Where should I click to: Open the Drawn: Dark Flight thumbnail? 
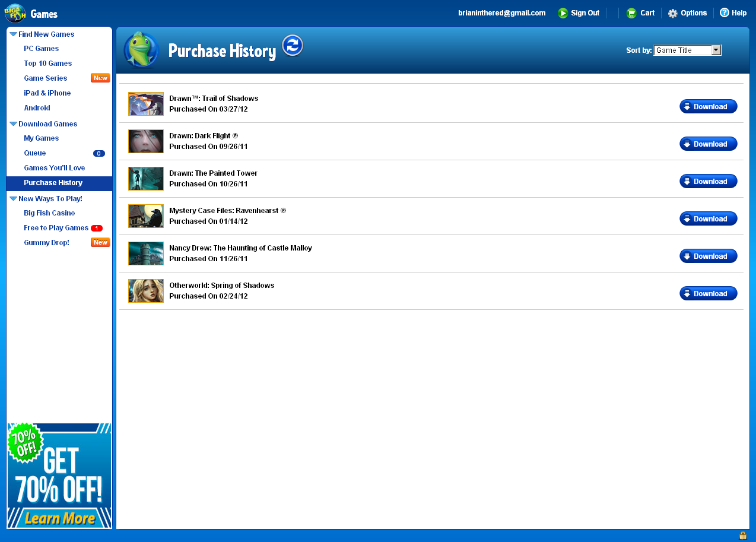click(x=146, y=141)
